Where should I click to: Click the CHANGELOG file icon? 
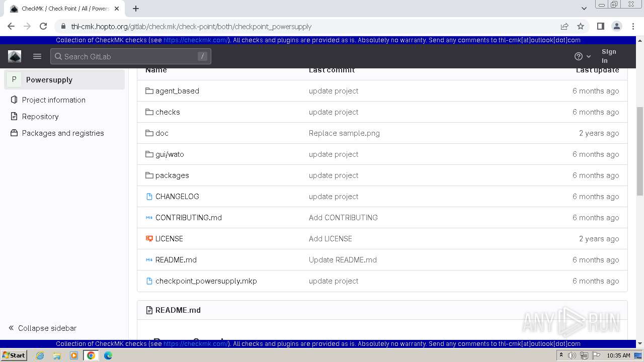coord(149,197)
